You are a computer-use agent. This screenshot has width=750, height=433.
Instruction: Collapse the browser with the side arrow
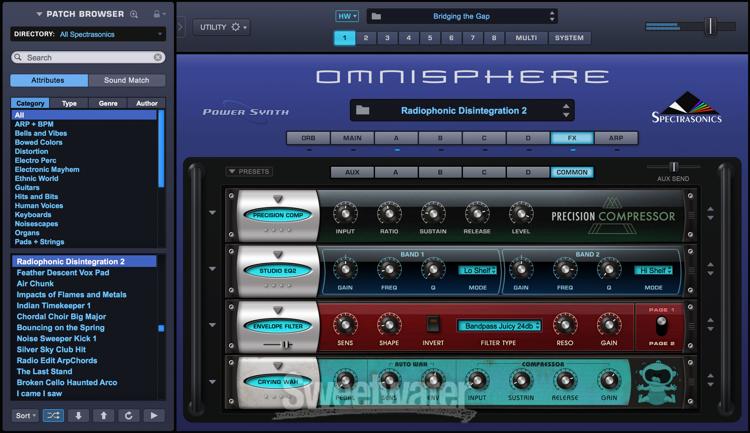pyautogui.click(x=180, y=27)
